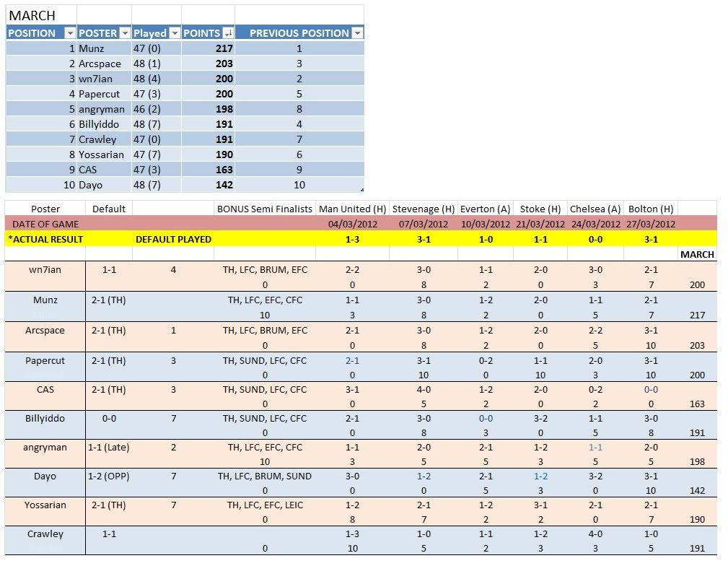Select Dayo in the standings table
Screen dimensions: 728x566
pyautogui.click(x=90, y=185)
